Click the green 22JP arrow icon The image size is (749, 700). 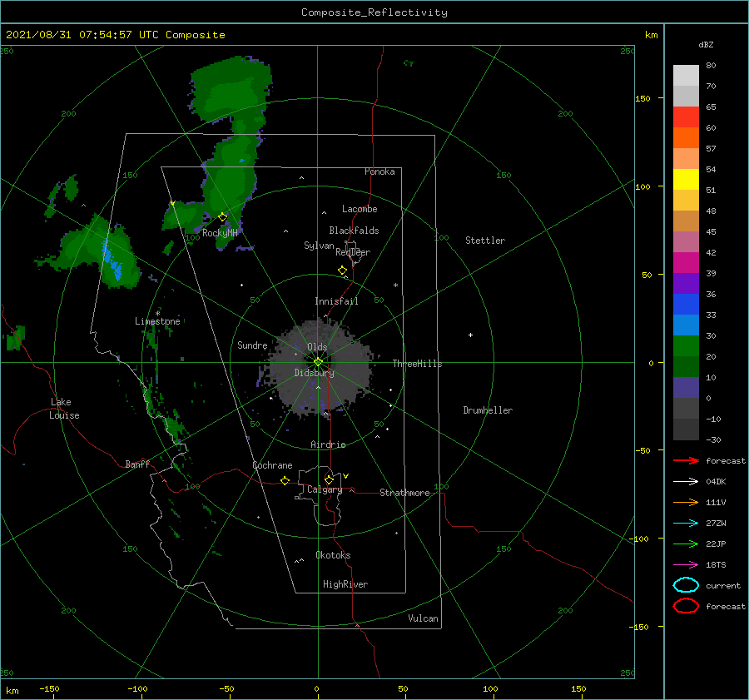point(686,544)
